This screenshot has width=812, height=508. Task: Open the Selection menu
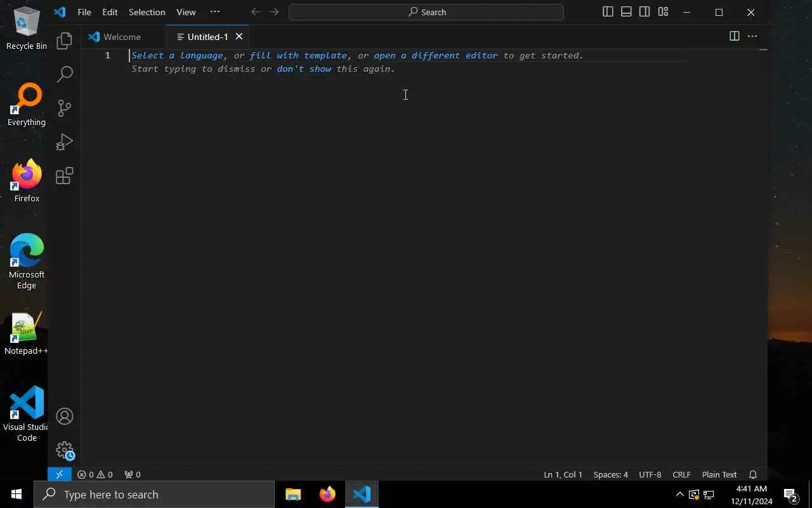(x=147, y=11)
